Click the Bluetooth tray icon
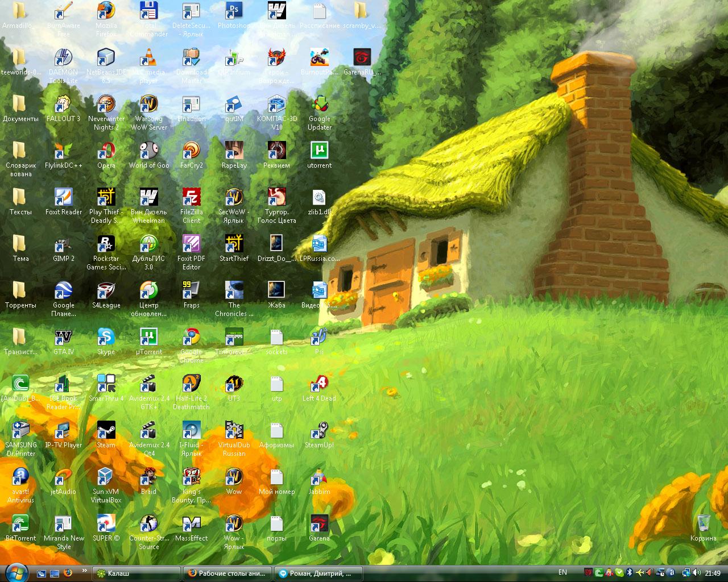Viewport: 728px width, 582px height. tap(630, 573)
